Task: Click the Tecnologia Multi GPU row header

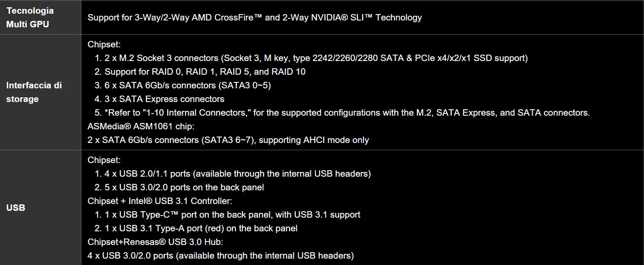Action: pyautogui.click(x=30, y=17)
